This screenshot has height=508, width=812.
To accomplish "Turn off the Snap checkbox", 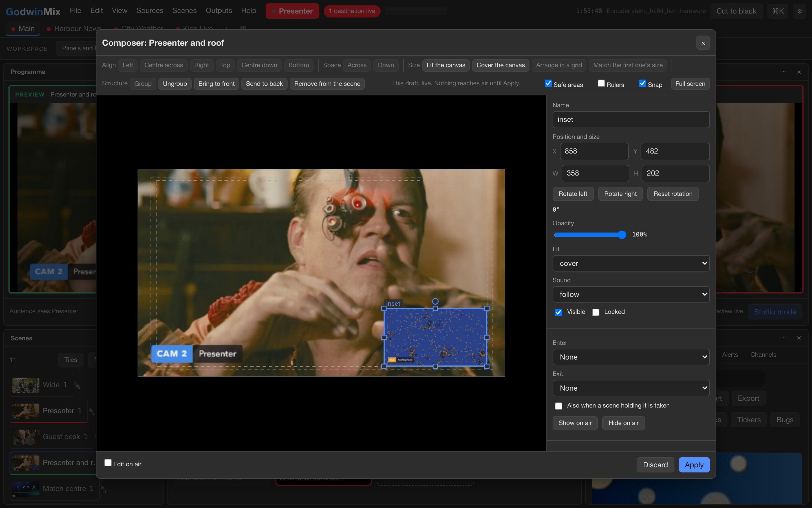I will 642,83.
